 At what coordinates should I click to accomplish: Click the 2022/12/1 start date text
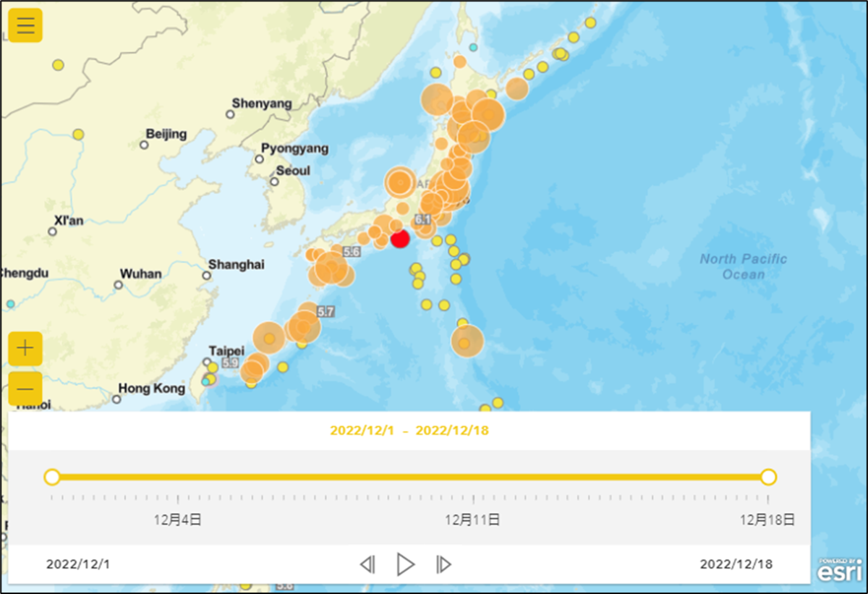[x=78, y=564]
